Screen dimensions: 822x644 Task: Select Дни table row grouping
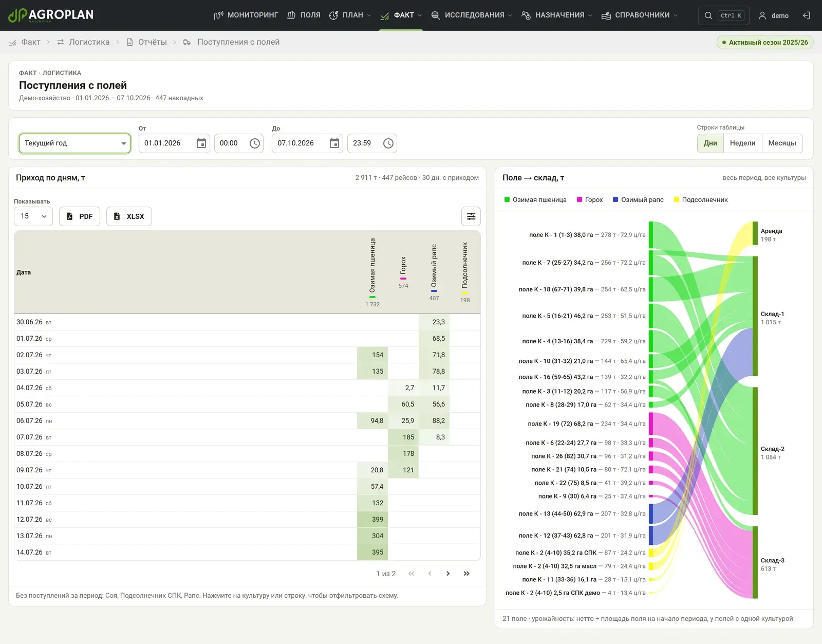[x=711, y=143]
